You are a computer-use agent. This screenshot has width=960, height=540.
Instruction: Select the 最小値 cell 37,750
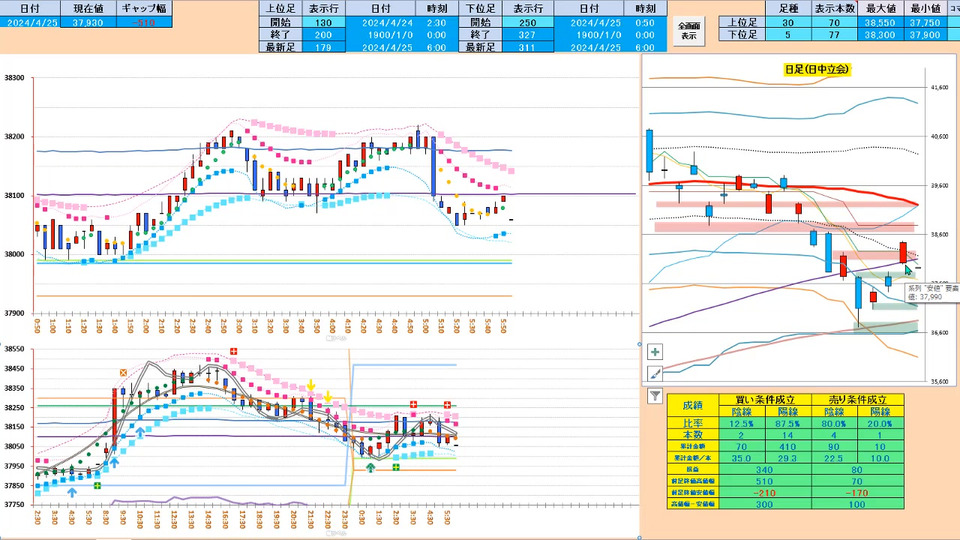pyautogui.click(x=924, y=23)
